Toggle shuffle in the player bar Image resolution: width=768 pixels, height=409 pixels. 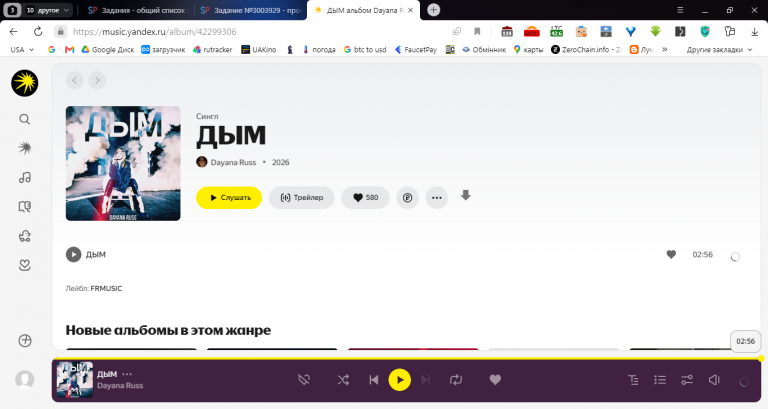[x=343, y=380]
